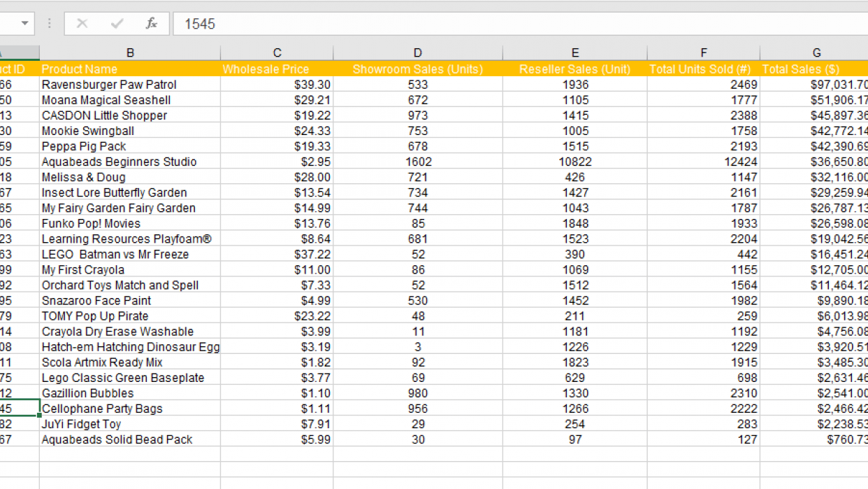Click showroom sales 980 for Gazillion Bubbles

pos(418,392)
